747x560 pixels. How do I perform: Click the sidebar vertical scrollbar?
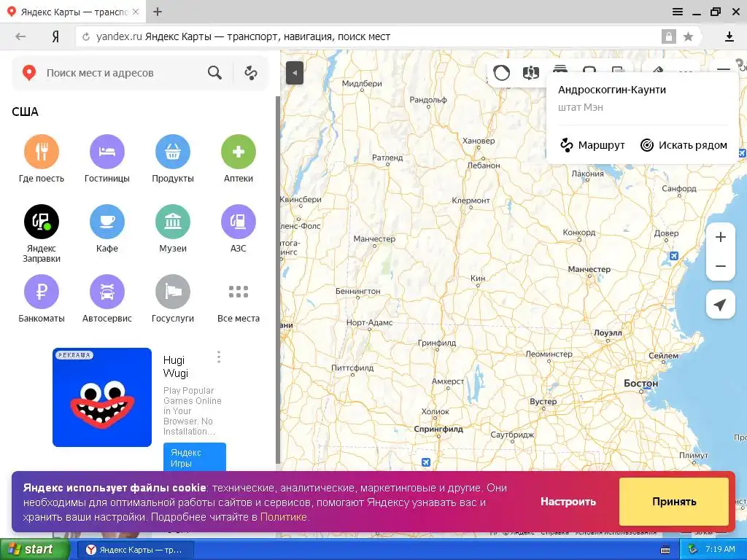pos(278,279)
